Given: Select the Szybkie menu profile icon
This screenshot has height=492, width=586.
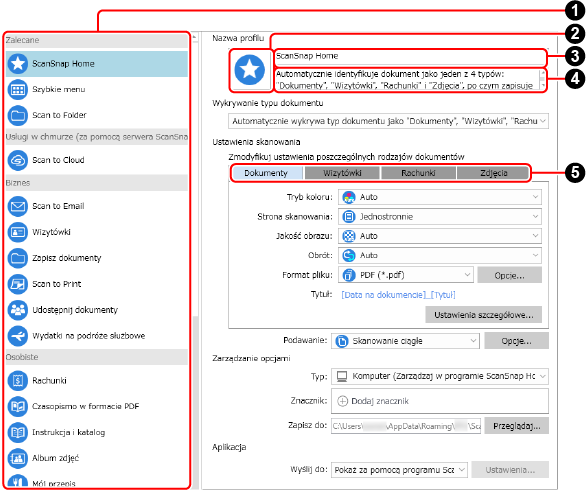Looking at the screenshot, I should click(18, 90).
